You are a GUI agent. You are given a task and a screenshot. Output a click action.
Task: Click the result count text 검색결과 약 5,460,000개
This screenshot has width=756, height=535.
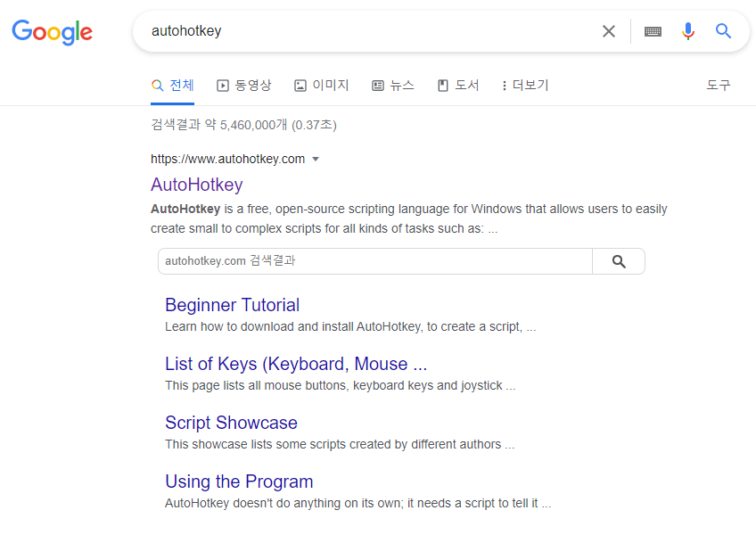click(243, 125)
